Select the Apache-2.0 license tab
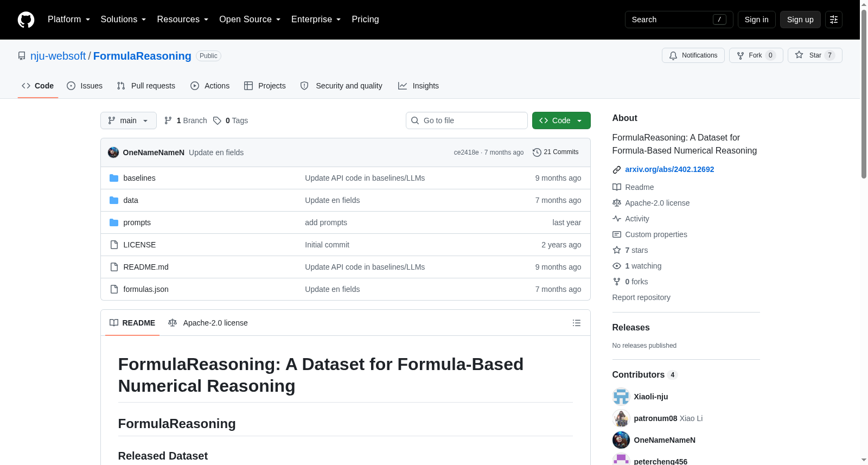Viewport: 868px width, 465px height. click(208, 323)
